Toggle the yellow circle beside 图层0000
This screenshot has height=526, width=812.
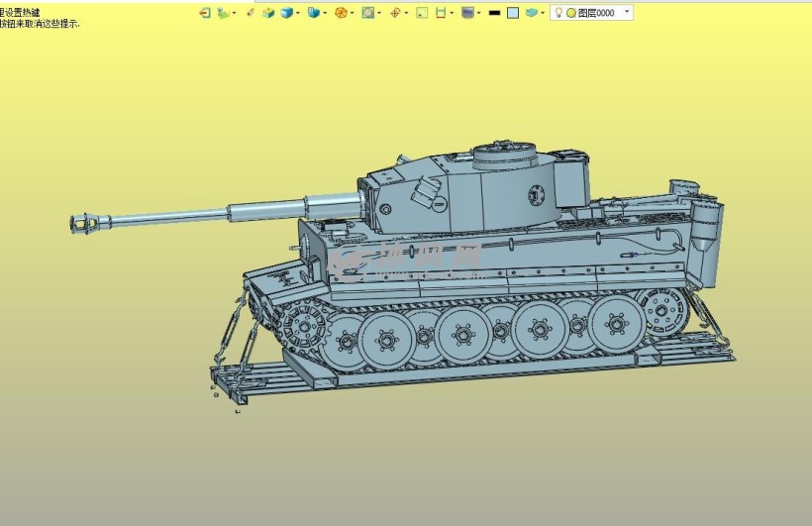570,13
